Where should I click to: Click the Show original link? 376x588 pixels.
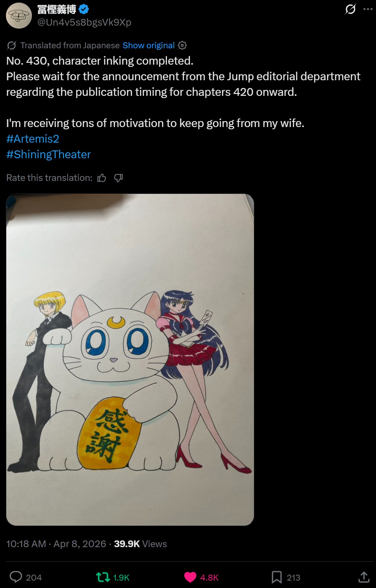148,45
